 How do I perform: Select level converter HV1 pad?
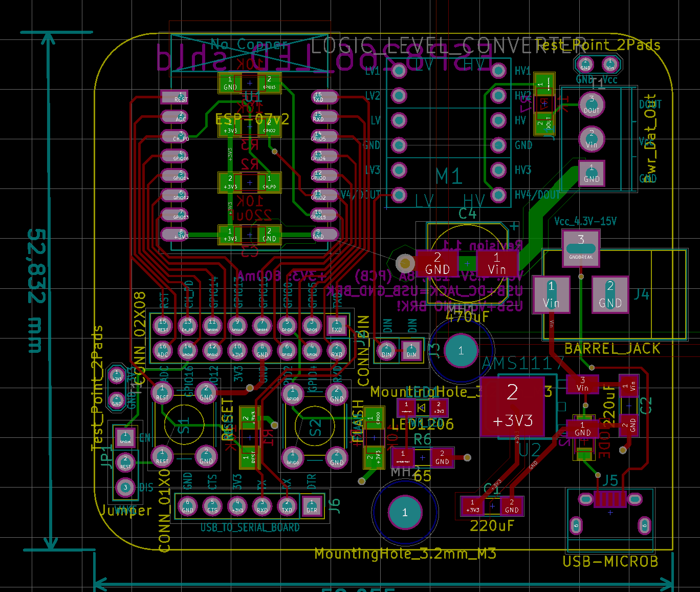pos(498,71)
